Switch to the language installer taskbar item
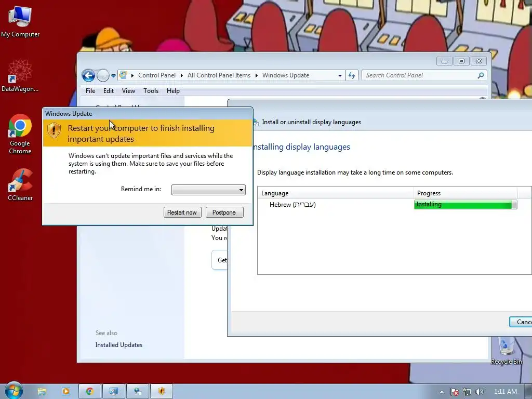Viewport: 532px width, 399px height. point(137,392)
